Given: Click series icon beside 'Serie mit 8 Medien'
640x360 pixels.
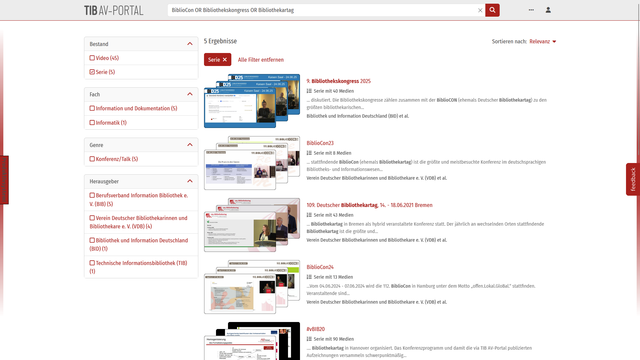Looking at the screenshot, I should pyautogui.click(x=309, y=153).
